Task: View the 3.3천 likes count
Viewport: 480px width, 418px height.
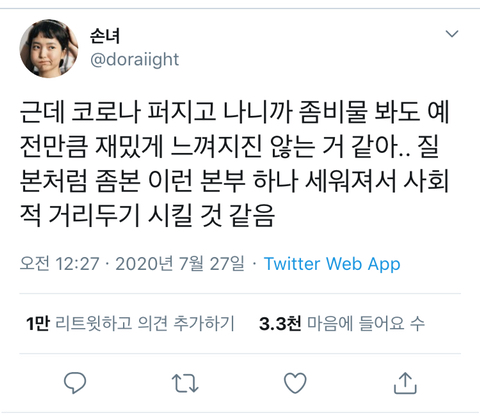Action: (x=280, y=324)
